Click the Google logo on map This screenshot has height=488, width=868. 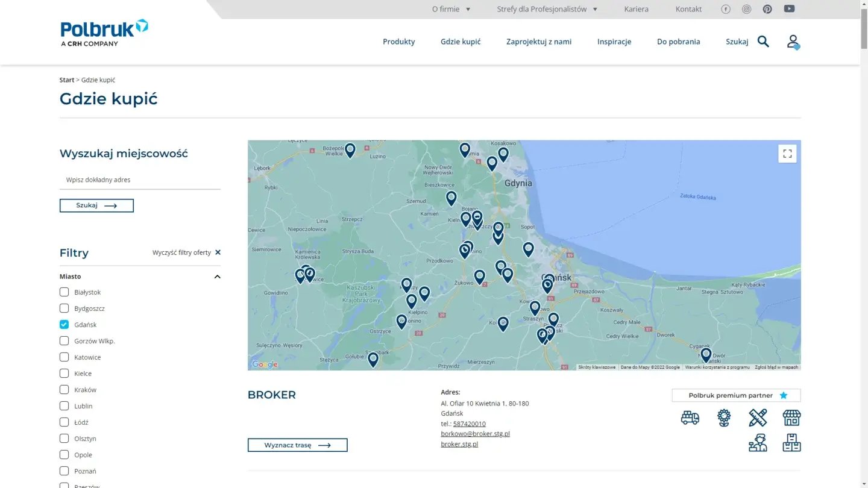pyautogui.click(x=265, y=364)
